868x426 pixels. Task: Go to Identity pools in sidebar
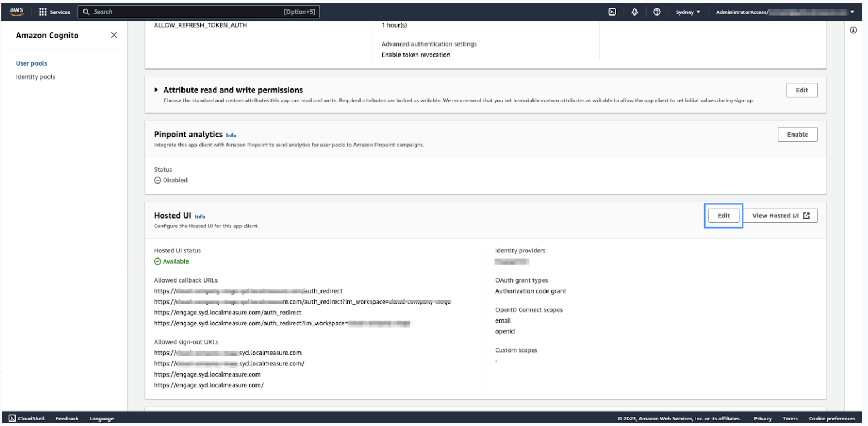coord(36,77)
